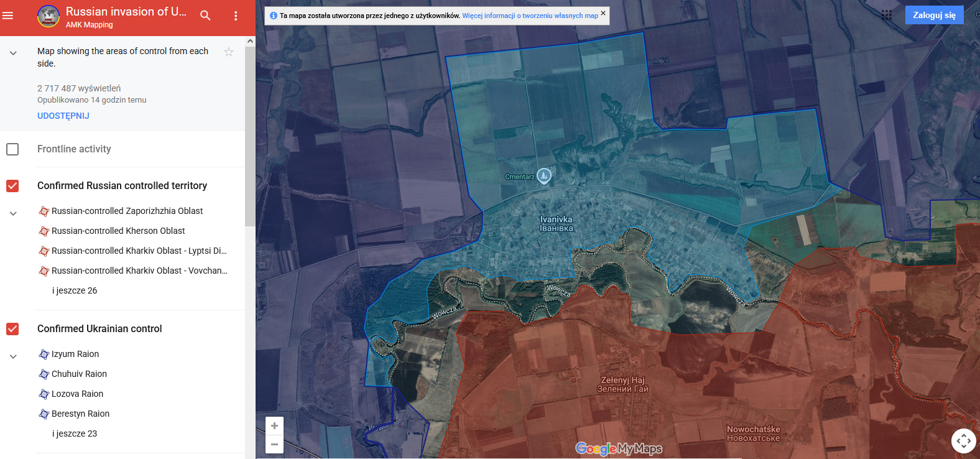The width and height of the screenshot is (980, 459).
Task: Click the map description text
Action: 123,57
